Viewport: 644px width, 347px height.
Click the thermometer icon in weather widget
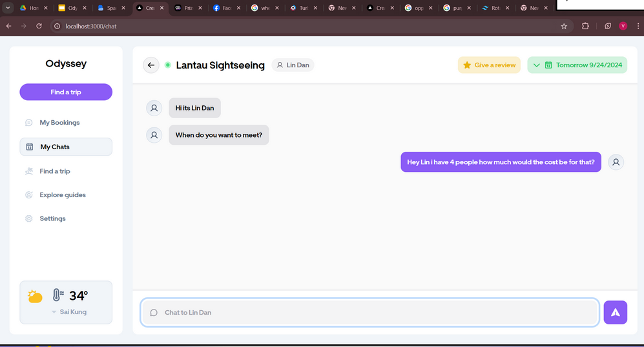(x=58, y=295)
